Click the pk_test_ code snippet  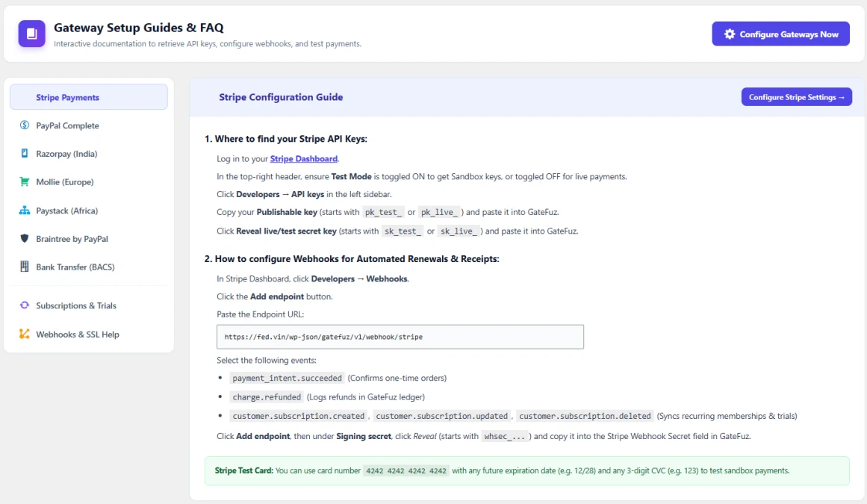[383, 212]
